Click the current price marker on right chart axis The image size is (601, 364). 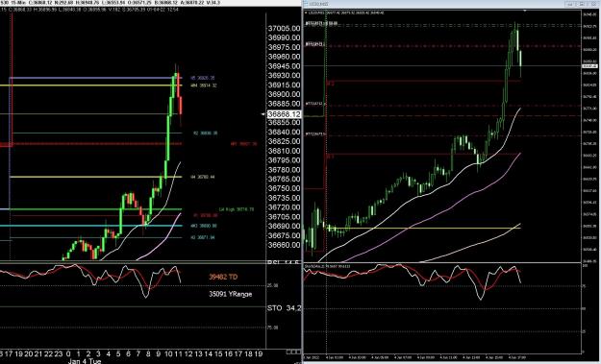point(589,66)
